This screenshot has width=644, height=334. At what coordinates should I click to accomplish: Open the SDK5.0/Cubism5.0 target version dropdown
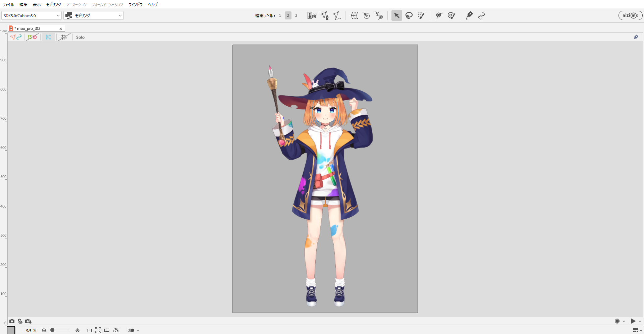32,15
